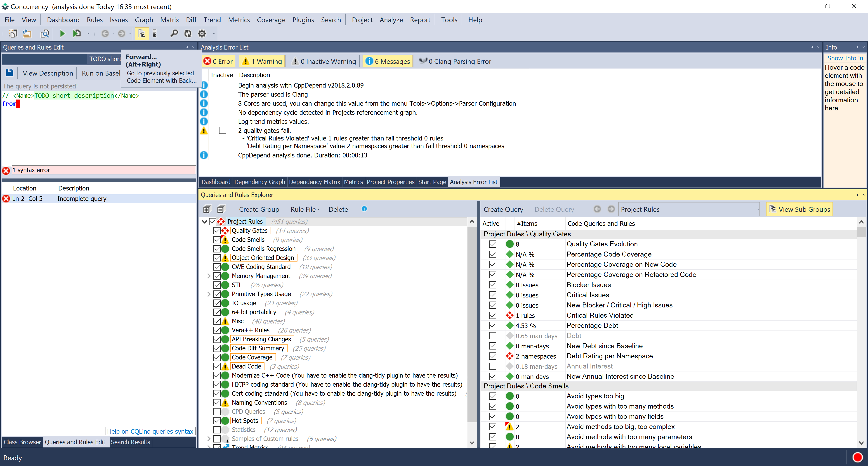Screen dimensions: 868x466
Task: Open the Rule File dropdown
Action: pos(305,209)
